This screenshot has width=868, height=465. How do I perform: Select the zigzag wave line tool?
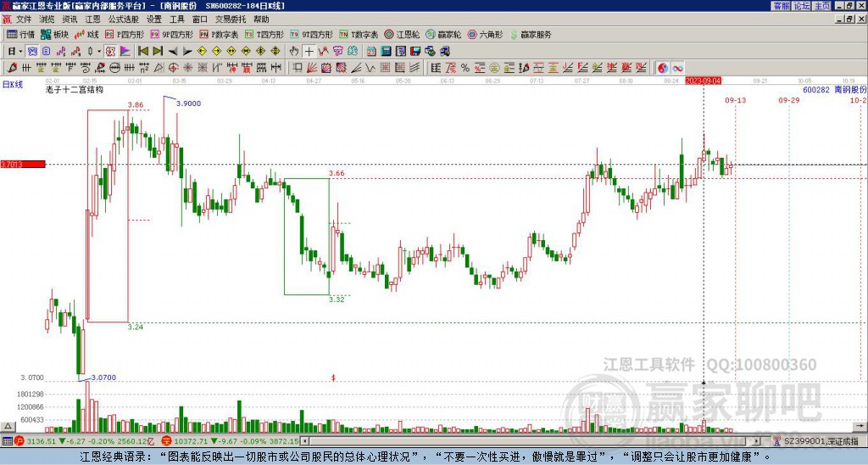coord(371,68)
